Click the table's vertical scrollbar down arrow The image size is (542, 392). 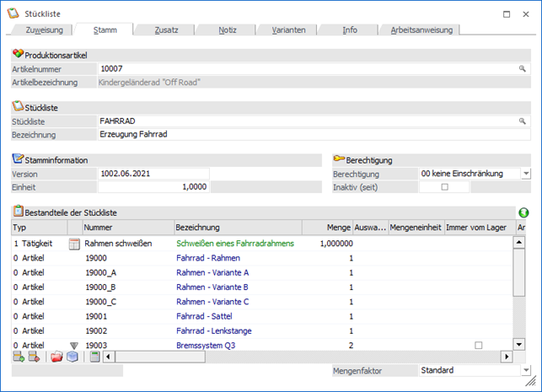(519, 346)
